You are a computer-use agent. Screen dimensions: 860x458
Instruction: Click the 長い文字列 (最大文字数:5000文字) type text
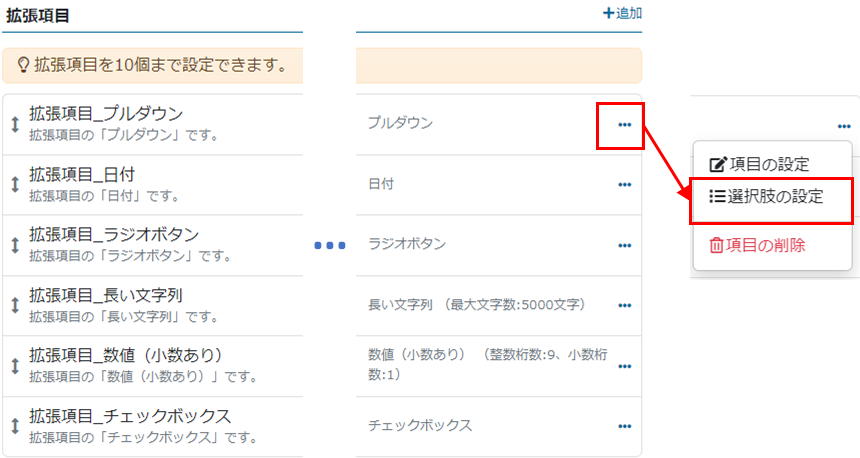pyautogui.click(x=477, y=304)
